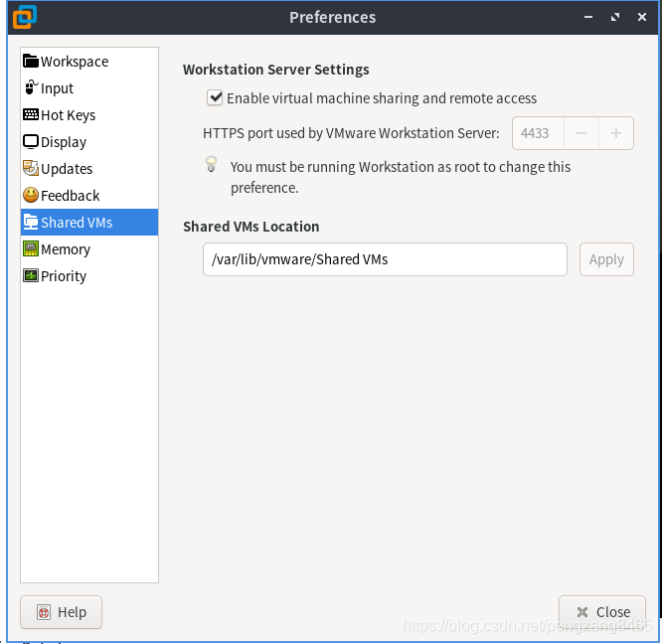Increase HTTPS port with plus button
The width and height of the screenshot is (662, 644).
[616, 133]
